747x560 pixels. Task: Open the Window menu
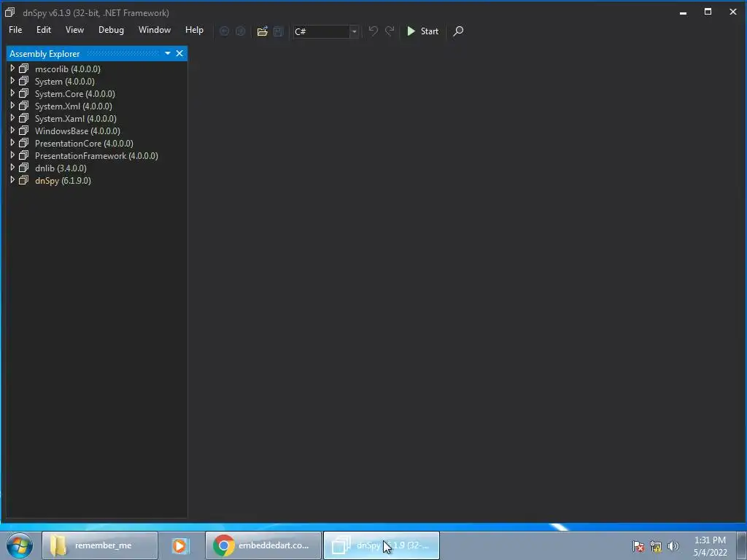coord(155,30)
